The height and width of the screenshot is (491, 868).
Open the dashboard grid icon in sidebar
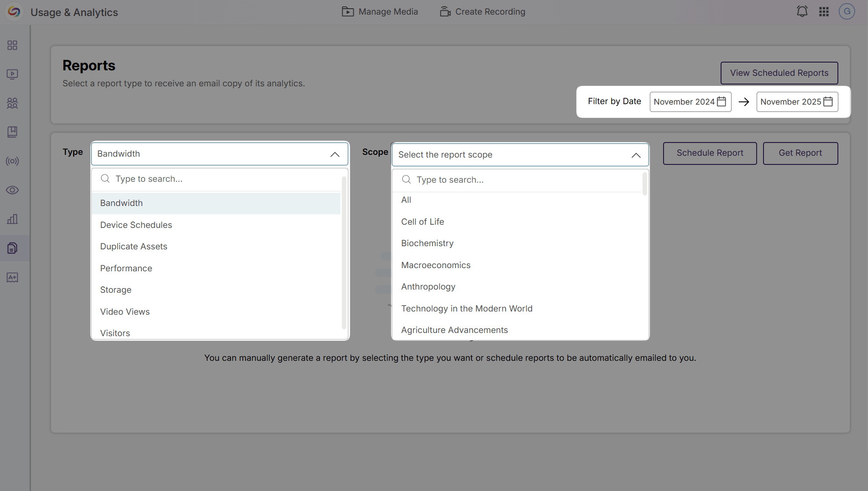12,45
